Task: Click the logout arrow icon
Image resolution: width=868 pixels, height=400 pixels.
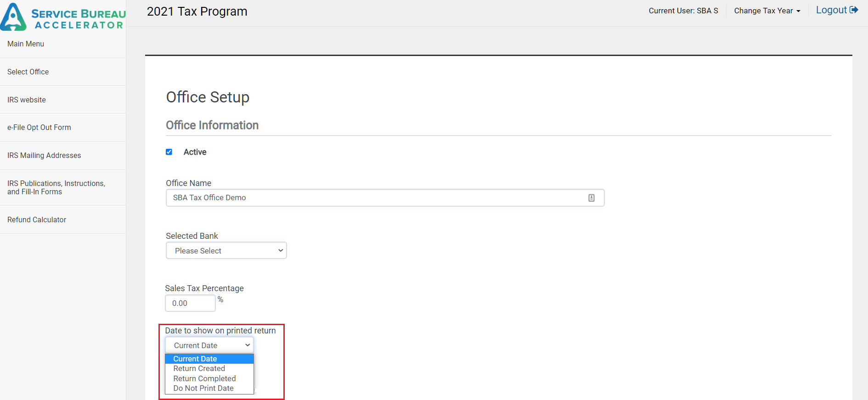Action: [854, 10]
